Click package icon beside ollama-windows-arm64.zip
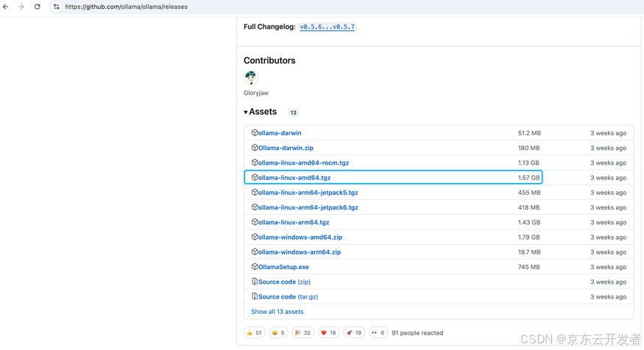 click(255, 251)
